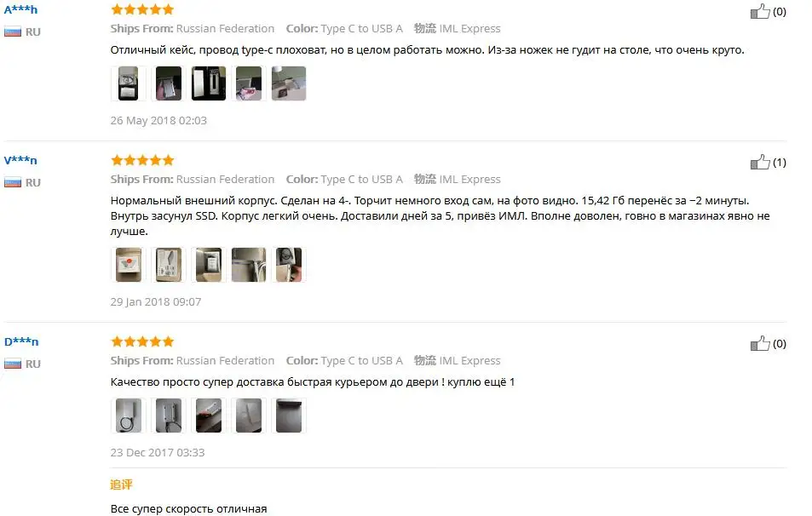Screen dimensions: 812x516
Task: Click the orange 追评 follow-up label
Action: tap(121, 485)
